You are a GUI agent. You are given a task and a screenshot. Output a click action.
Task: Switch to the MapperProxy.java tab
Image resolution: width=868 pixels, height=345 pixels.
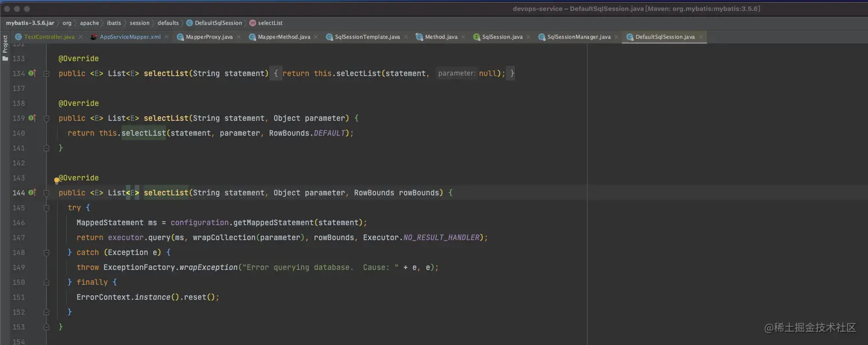click(209, 37)
